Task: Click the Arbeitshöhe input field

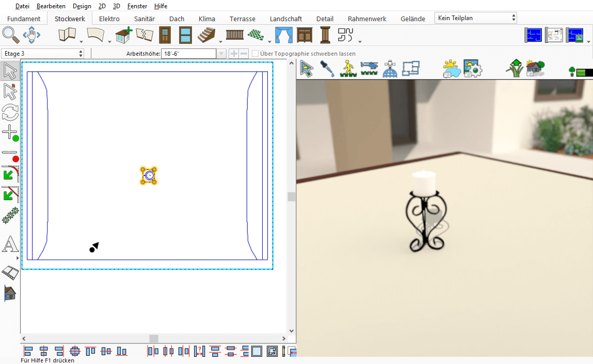Action: tap(188, 54)
